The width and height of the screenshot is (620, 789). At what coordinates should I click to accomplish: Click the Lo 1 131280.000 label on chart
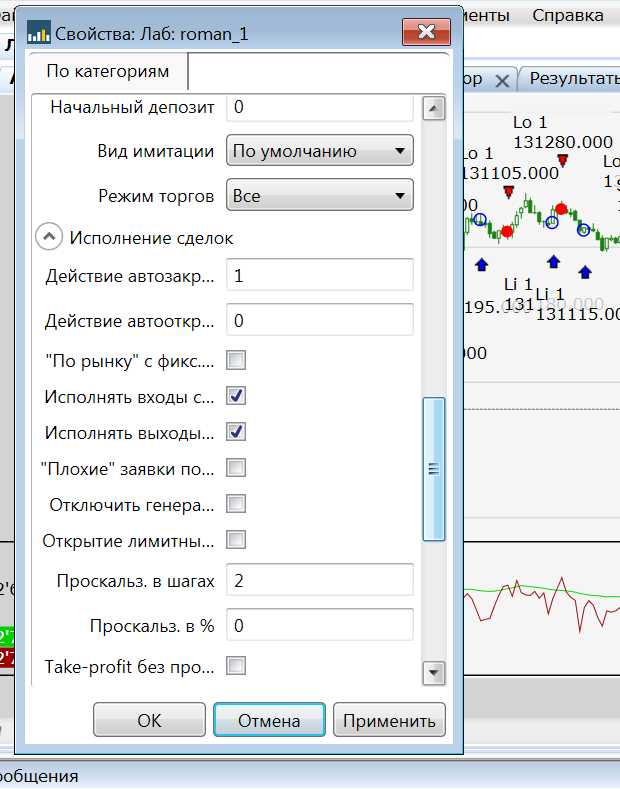pyautogui.click(x=563, y=132)
